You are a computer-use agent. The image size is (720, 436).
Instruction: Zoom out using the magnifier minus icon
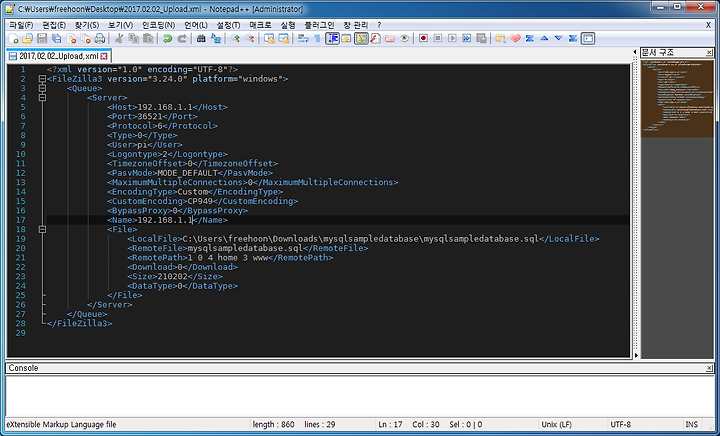coord(250,39)
